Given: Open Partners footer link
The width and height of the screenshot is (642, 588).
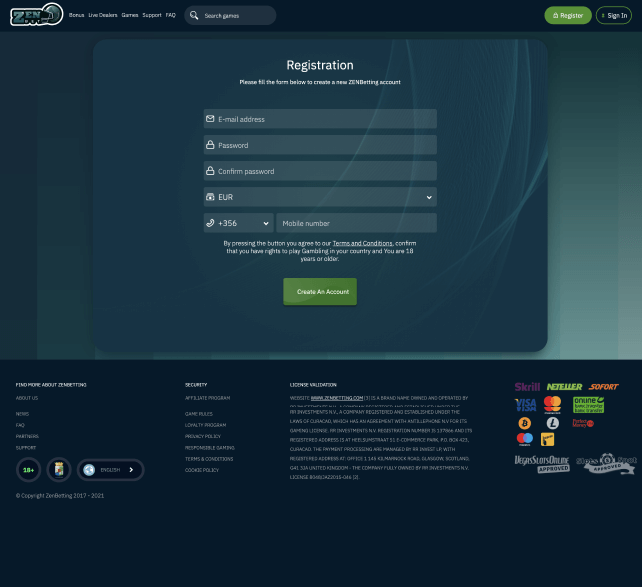Looking at the screenshot, I should pos(27,436).
